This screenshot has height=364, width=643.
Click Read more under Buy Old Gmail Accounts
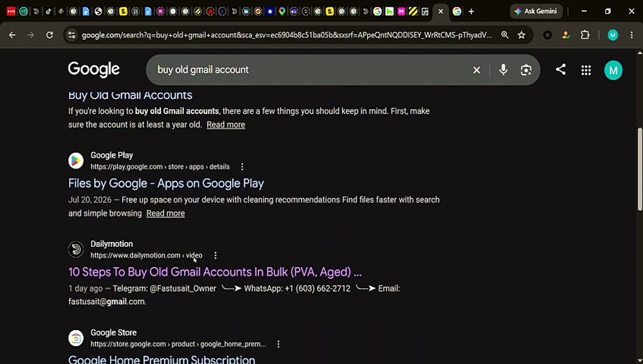225,124
